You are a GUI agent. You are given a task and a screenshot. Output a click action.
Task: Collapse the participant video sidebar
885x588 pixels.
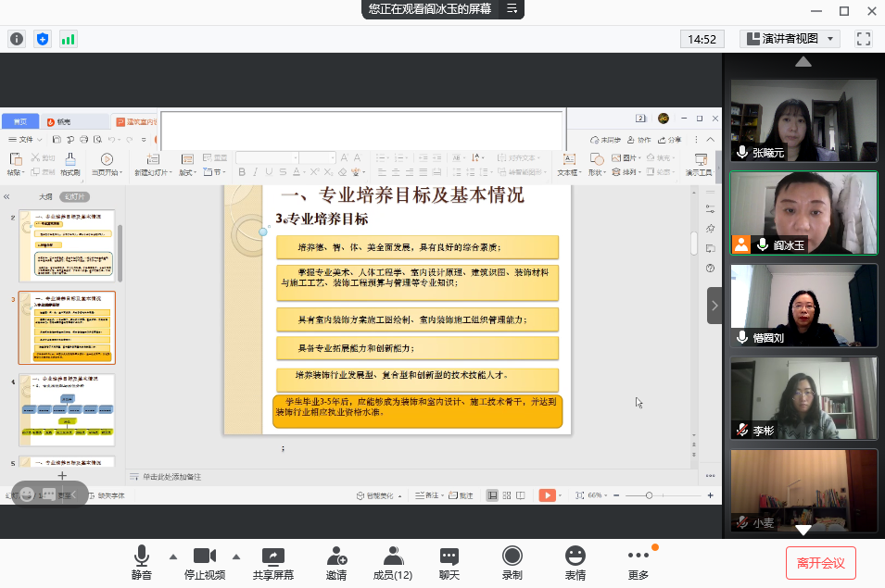(x=714, y=305)
